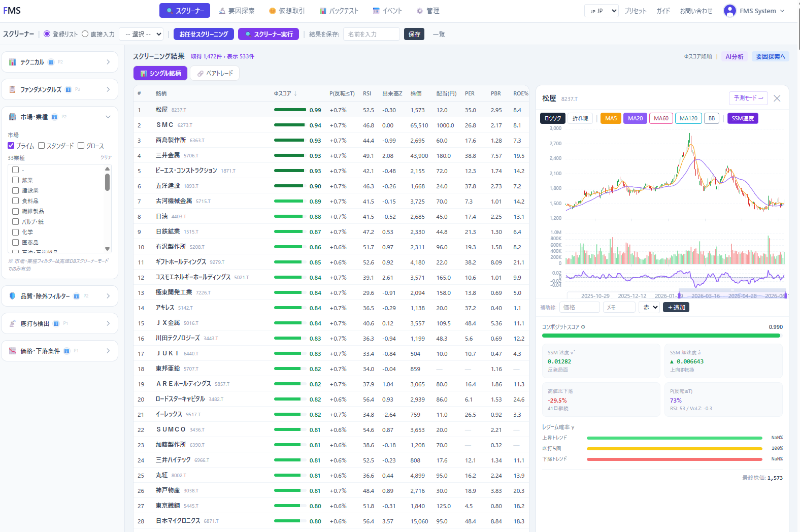Select the 直接入力 radio button
Screen dimensions: 800x532
coord(85,34)
